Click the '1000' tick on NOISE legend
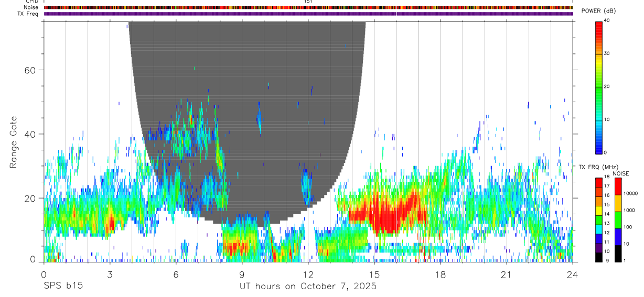The width and height of the screenshot is (644, 297). point(629,210)
